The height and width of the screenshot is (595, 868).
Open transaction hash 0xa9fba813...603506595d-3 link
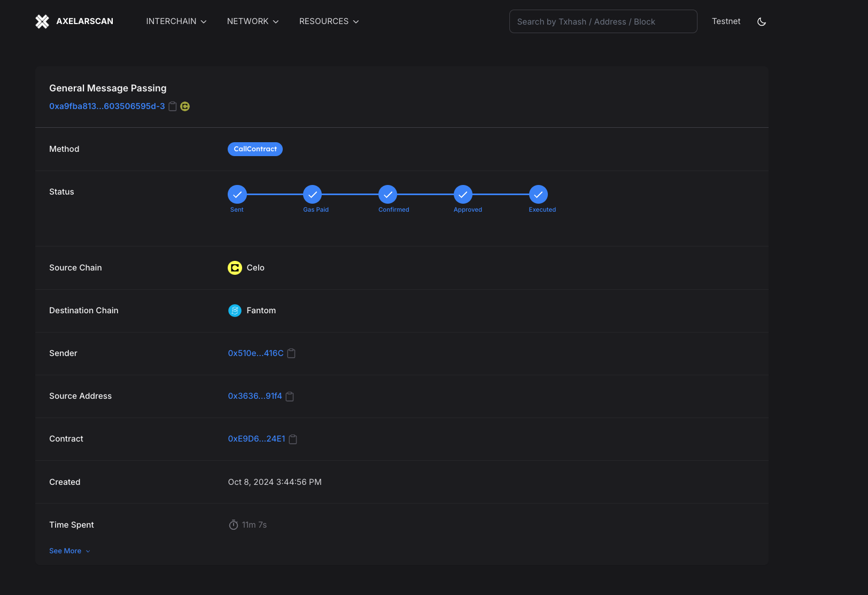coord(107,106)
